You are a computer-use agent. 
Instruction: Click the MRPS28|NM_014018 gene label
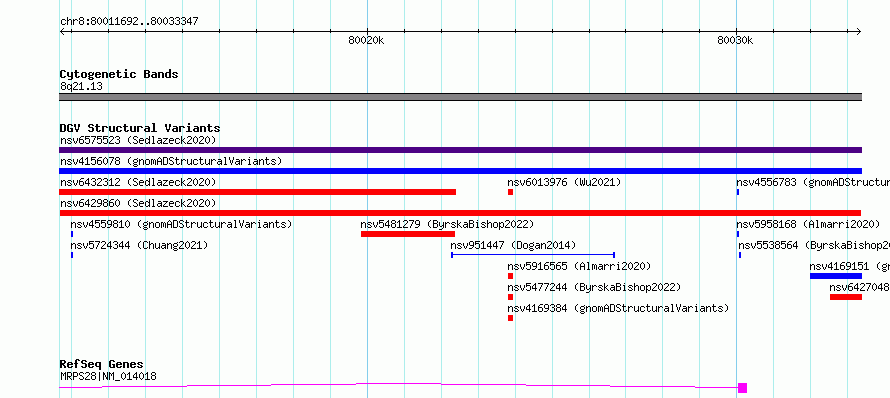pyautogui.click(x=108, y=376)
